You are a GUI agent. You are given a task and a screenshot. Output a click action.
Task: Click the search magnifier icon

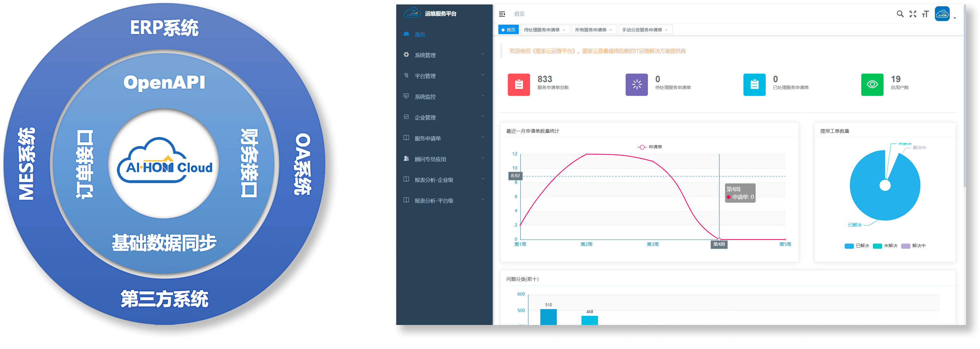tap(900, 14)
